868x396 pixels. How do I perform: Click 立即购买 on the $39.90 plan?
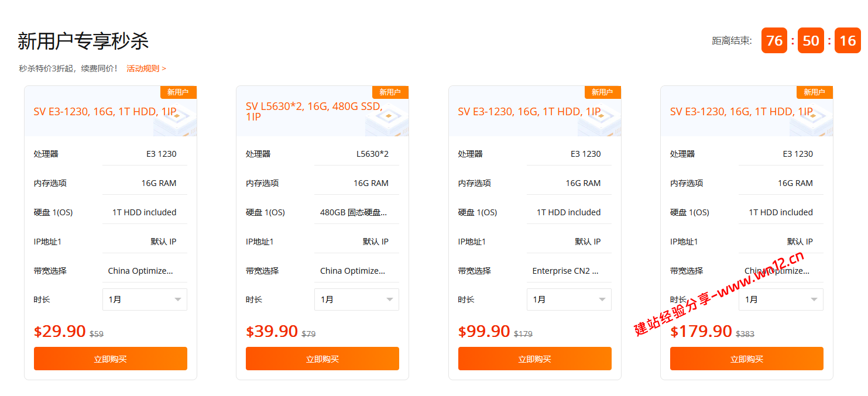coord(322,359)
